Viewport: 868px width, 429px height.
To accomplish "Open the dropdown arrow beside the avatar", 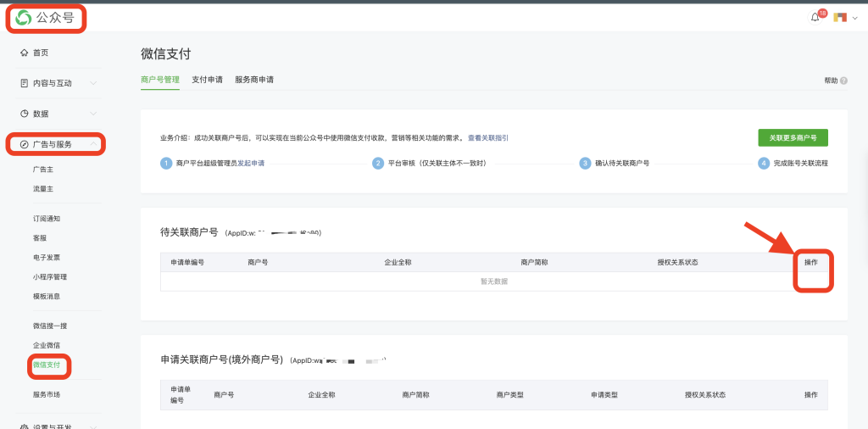I will [855, 19].
